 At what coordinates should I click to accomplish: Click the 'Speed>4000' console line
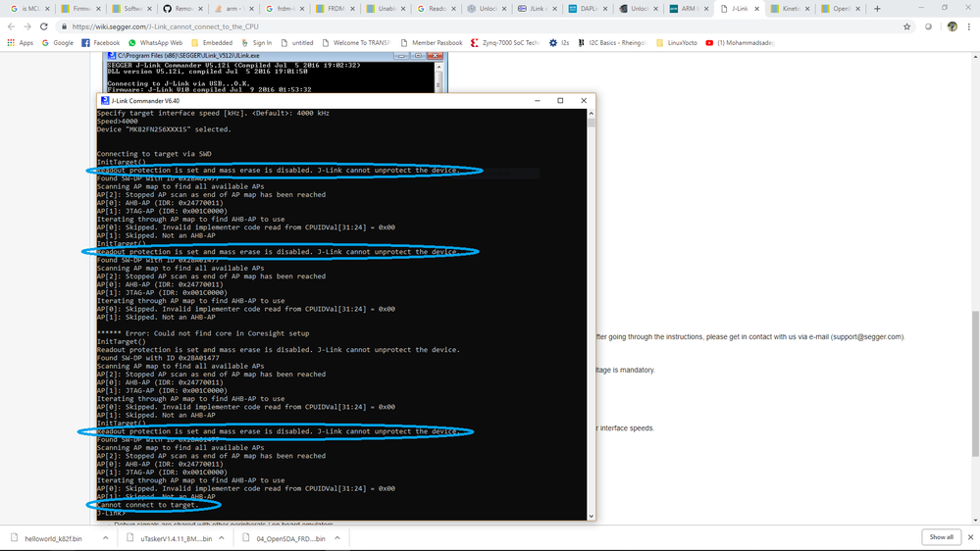(x=118, y=122)
